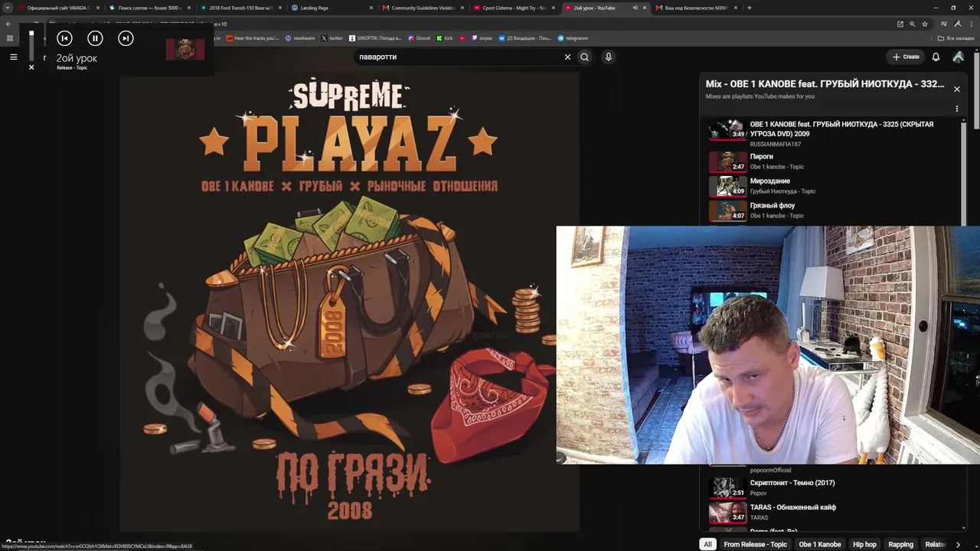Open the Все закладки bookmarks folder
Viewport: 980px width, 551px height.
pyautogui.click(x=956, y=37)
